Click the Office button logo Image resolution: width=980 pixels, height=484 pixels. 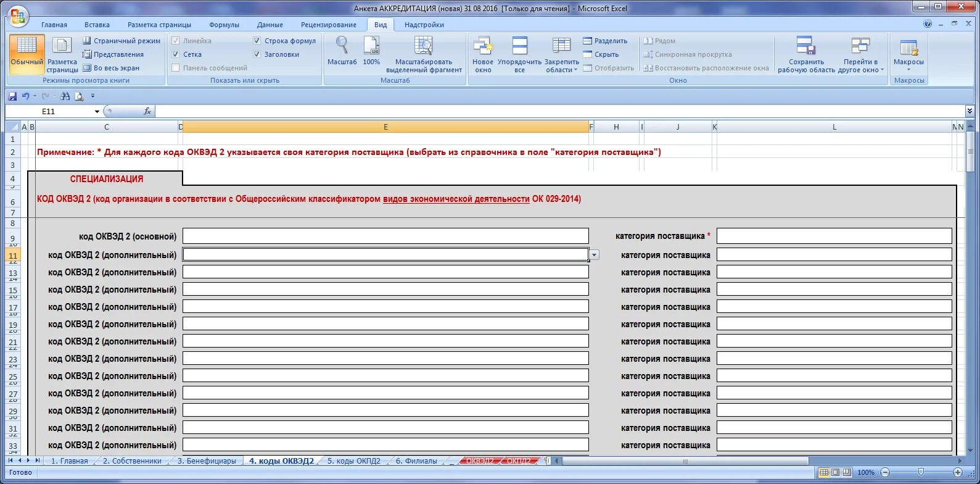(x=18, y=16)
